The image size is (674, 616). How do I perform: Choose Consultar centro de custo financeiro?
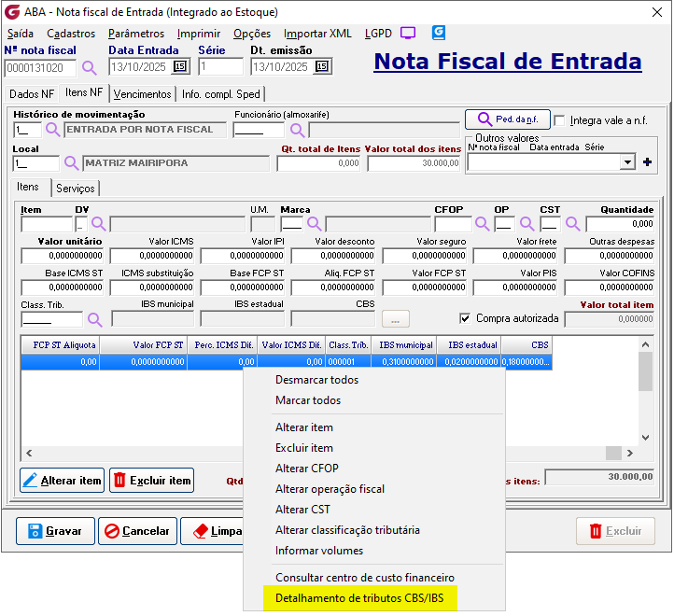pyautogui.click(x=364, y=578)
